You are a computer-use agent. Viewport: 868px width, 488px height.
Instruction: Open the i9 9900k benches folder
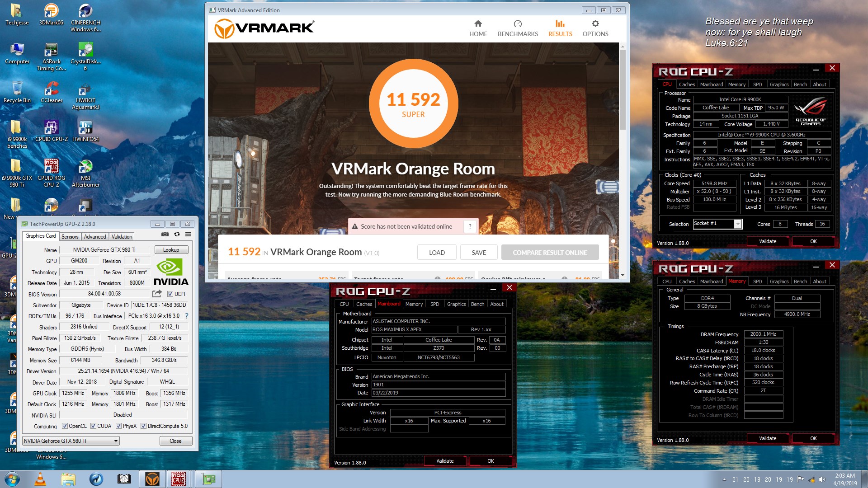[17, 135]
